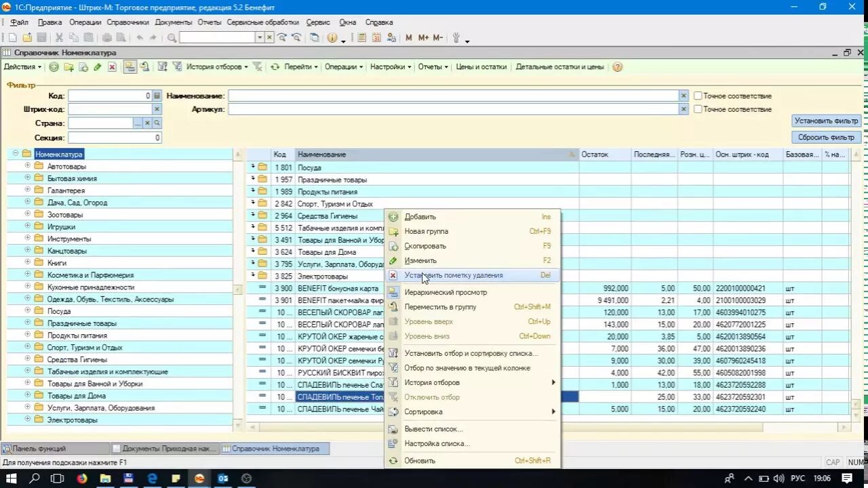Click the Установить фильтр button
The width and height of the screenshot is (868, 488).
826,121
